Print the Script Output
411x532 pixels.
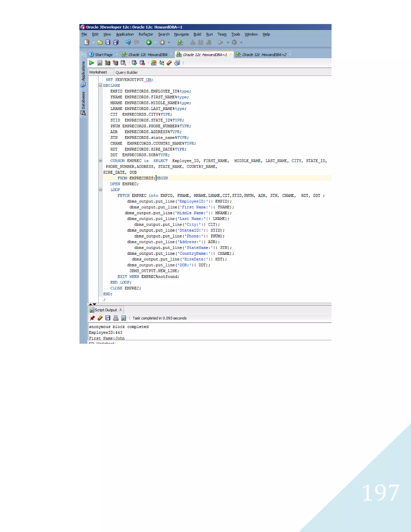pyautogui.click(x=116, y=318)
